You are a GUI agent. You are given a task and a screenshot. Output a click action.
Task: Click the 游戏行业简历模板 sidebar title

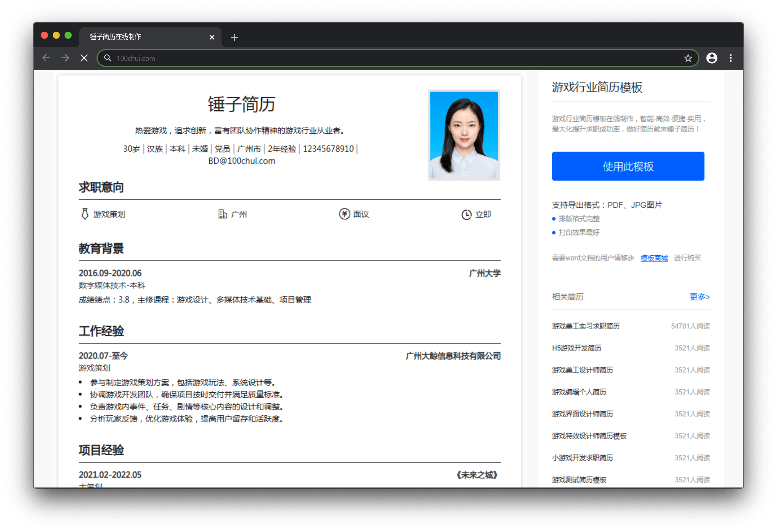coord(597,87)
